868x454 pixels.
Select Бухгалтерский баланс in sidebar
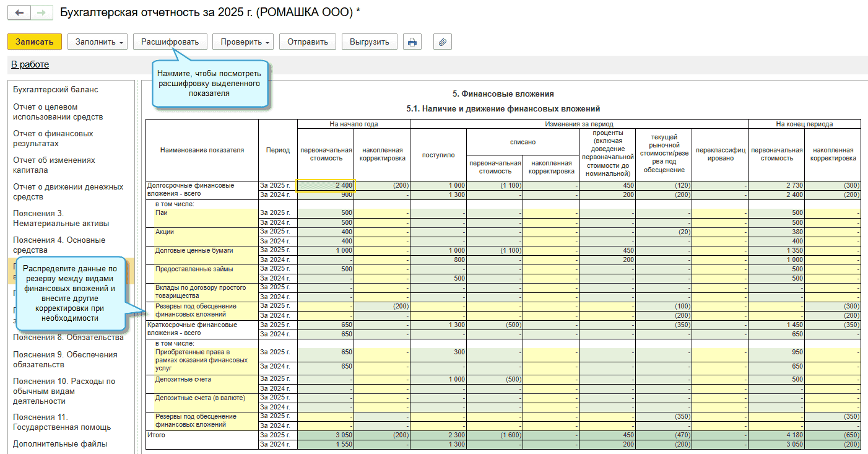tap(56, 90)
